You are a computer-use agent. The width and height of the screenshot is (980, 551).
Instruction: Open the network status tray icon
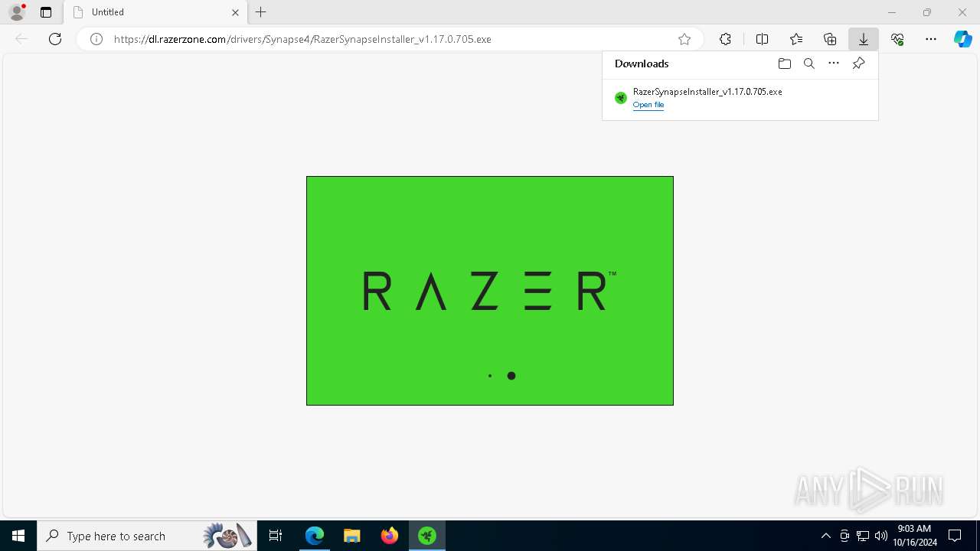click(x=863, y=536)
